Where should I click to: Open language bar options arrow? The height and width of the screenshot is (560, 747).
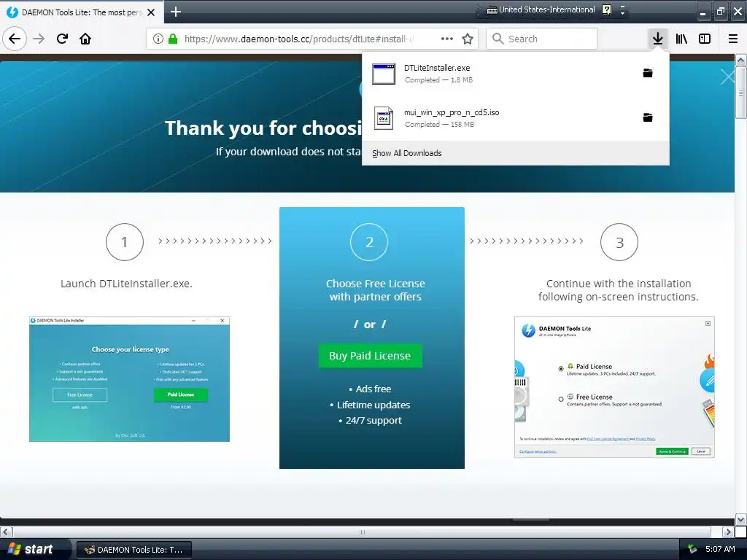pyautogui.click(x=623, y=13)
